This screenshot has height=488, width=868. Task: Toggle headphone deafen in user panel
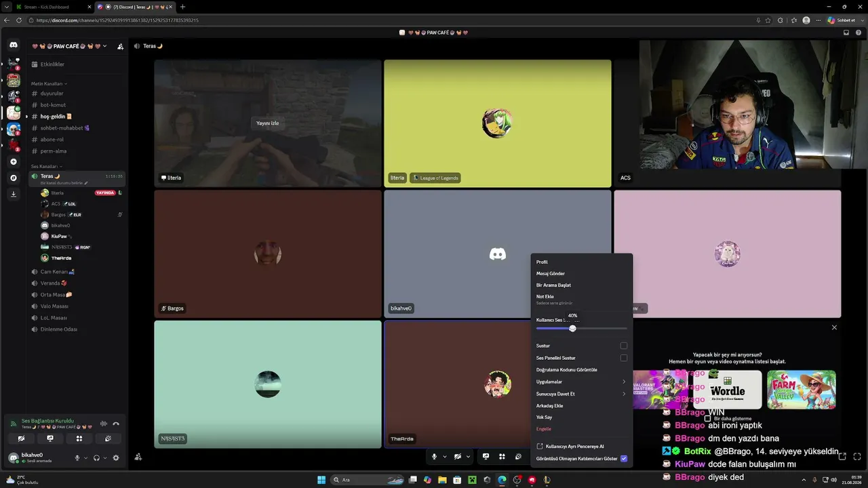pos(97,457)
